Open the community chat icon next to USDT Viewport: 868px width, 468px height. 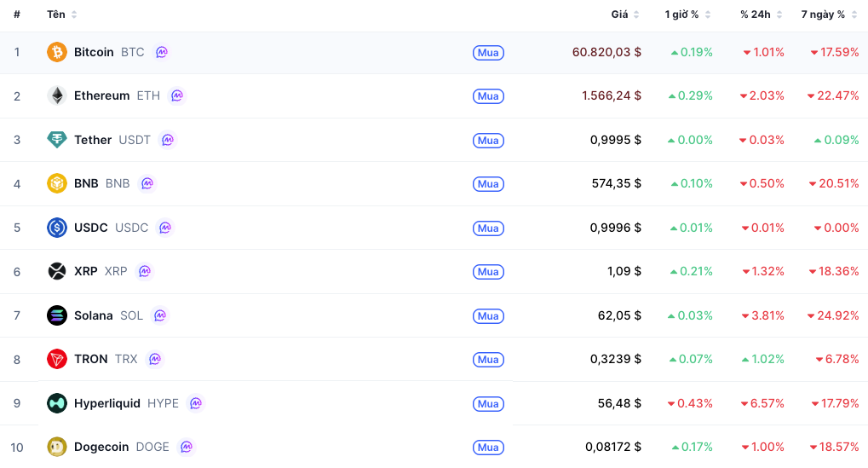(168, 140)
